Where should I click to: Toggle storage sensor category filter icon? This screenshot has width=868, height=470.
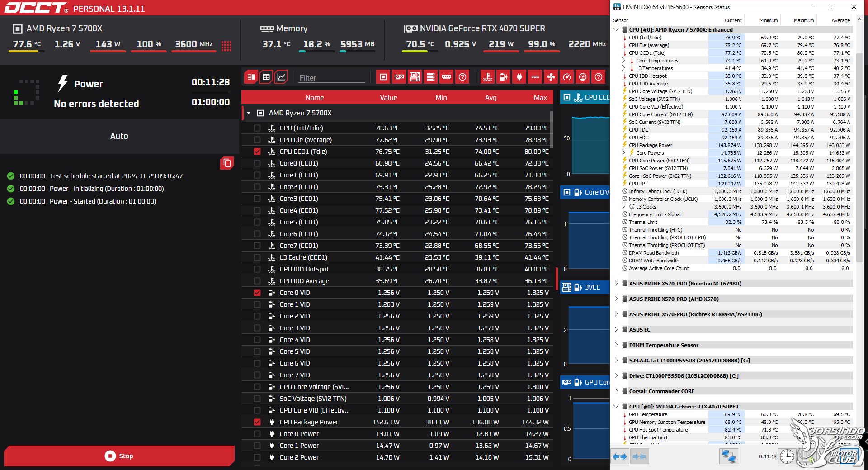431,77
